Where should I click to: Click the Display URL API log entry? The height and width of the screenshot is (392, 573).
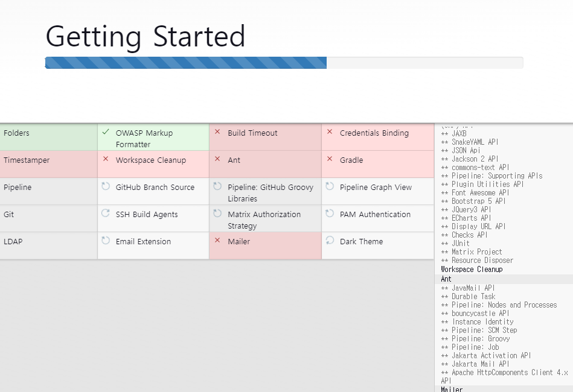(x=473, y=226)
